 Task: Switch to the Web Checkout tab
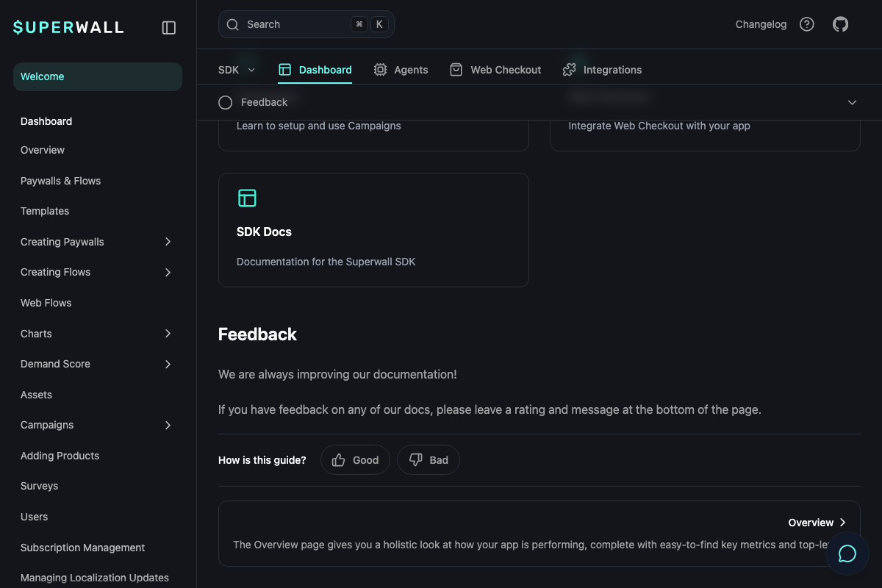coord(495,70)
